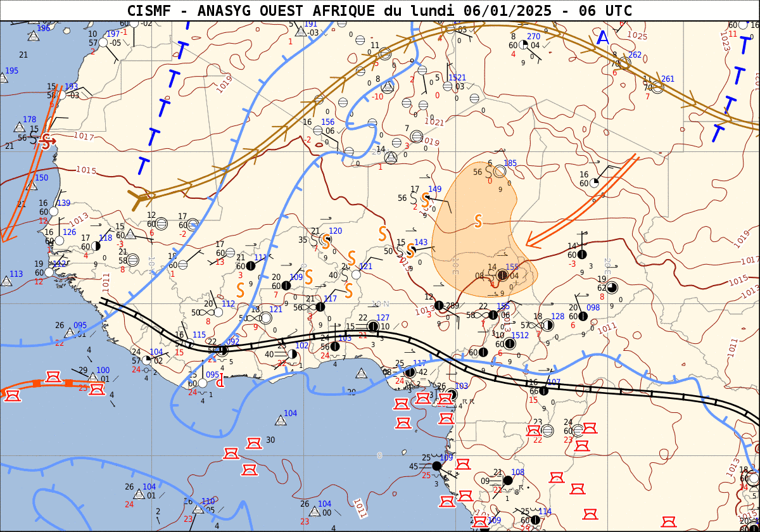This screenshot has height=532, width=760.
Task: Click the 1021 isobar label
Action: click(434, 121)
